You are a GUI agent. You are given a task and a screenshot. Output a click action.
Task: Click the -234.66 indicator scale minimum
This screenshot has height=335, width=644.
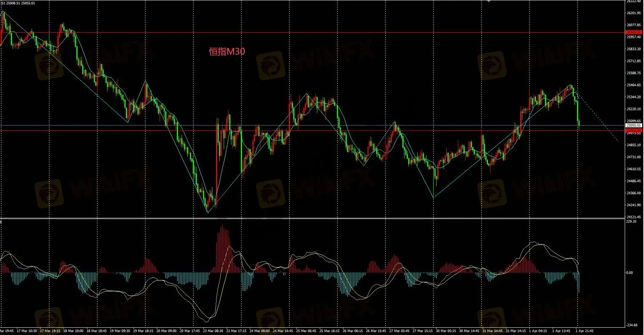coord(632,325)
